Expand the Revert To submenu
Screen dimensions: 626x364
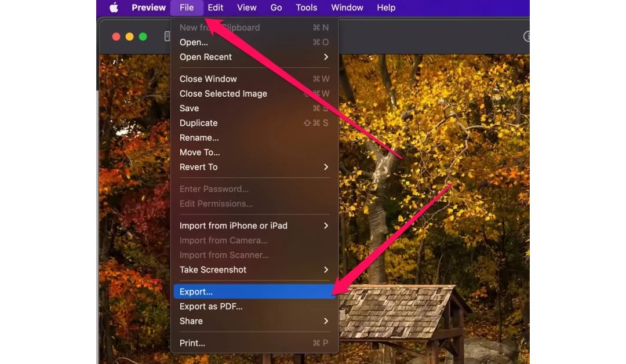(199, 167)
